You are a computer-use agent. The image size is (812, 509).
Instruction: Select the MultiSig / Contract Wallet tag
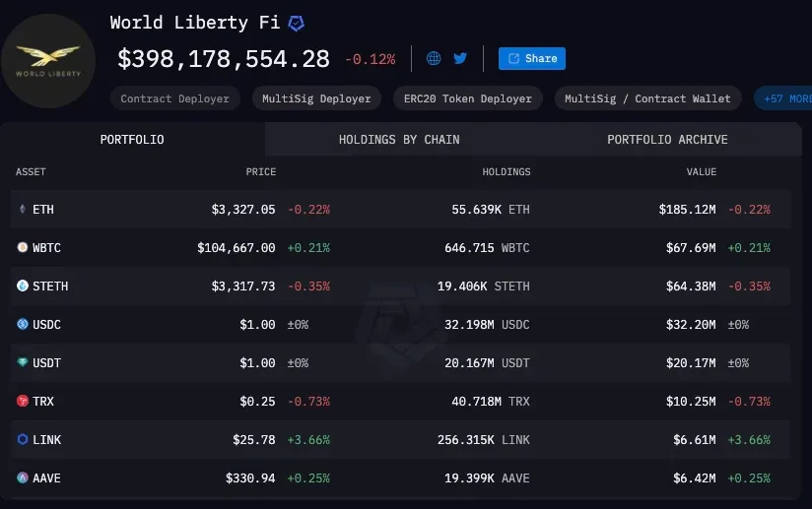[x=647, y=98]
